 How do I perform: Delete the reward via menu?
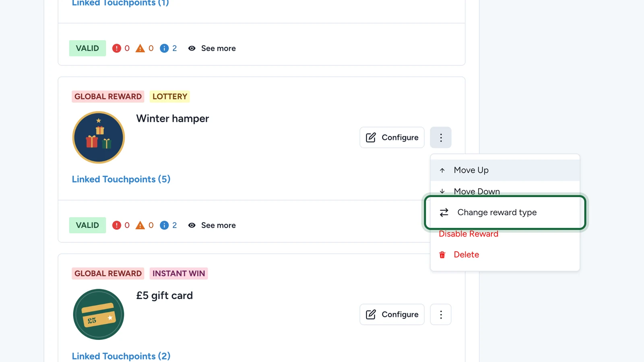click(x=505, y=255)
